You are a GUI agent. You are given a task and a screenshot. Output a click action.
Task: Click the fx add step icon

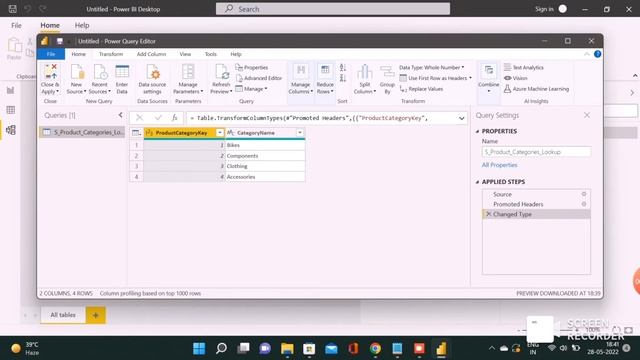pyautogui.click(x=175, y=118)
